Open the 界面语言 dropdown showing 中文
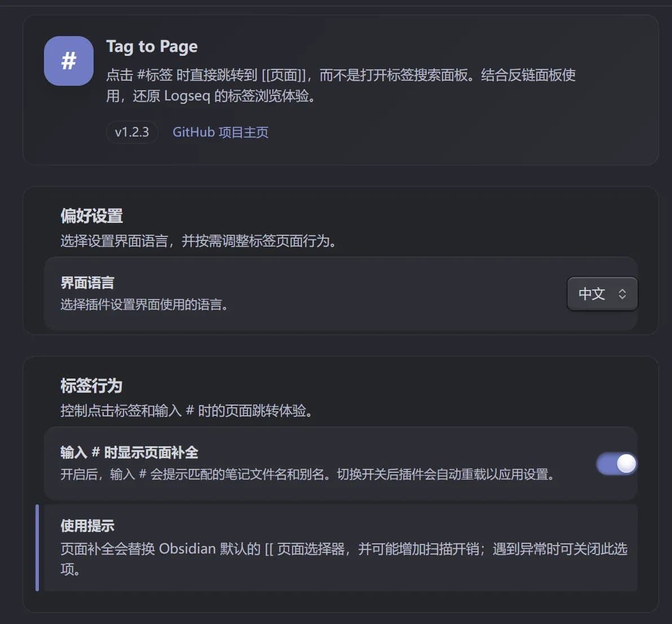Image resolution: width=672 pixels, height=624 pixels. tap(602, 294)
